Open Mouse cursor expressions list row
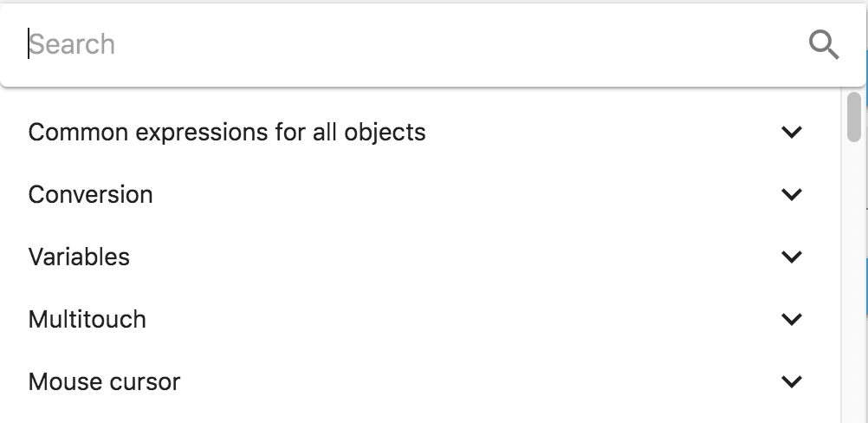The width and height of the screenshot is (868, 423). pos(416,382)
